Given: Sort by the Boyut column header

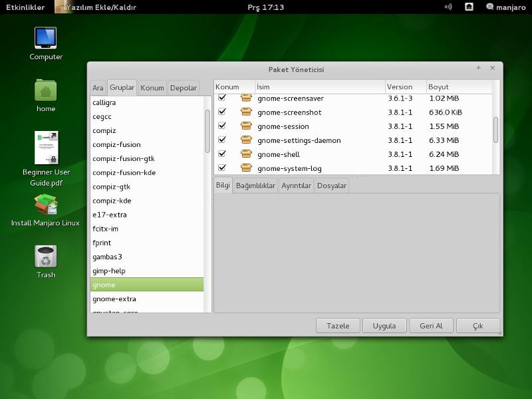Looking at the screenshot, I should (x=459, y=87).
